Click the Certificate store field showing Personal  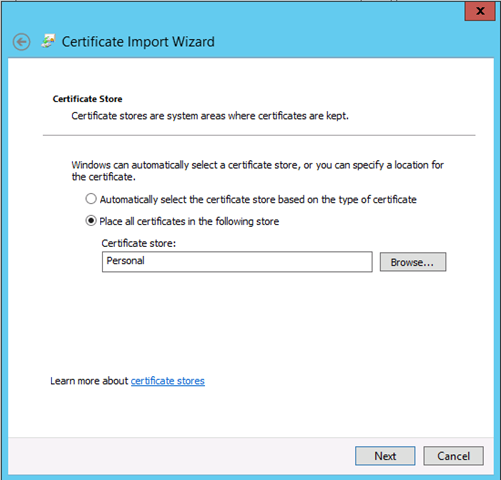point(237,262)
